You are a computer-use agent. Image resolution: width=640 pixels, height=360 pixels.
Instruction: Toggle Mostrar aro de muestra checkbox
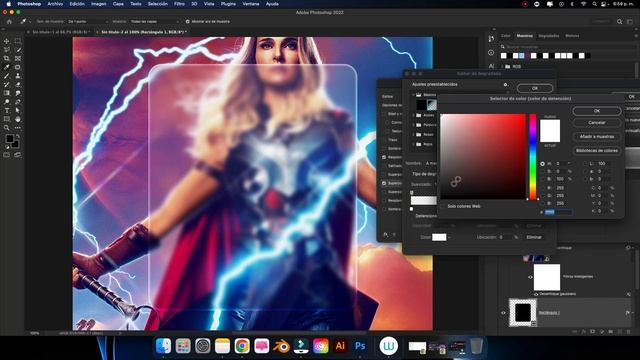pyautogui.click(x=187, y=22)
